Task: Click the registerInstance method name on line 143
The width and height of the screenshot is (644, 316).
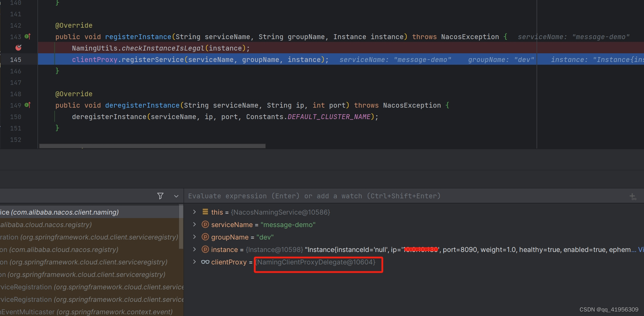Action: pyautogui.click(x=138, y=37)
